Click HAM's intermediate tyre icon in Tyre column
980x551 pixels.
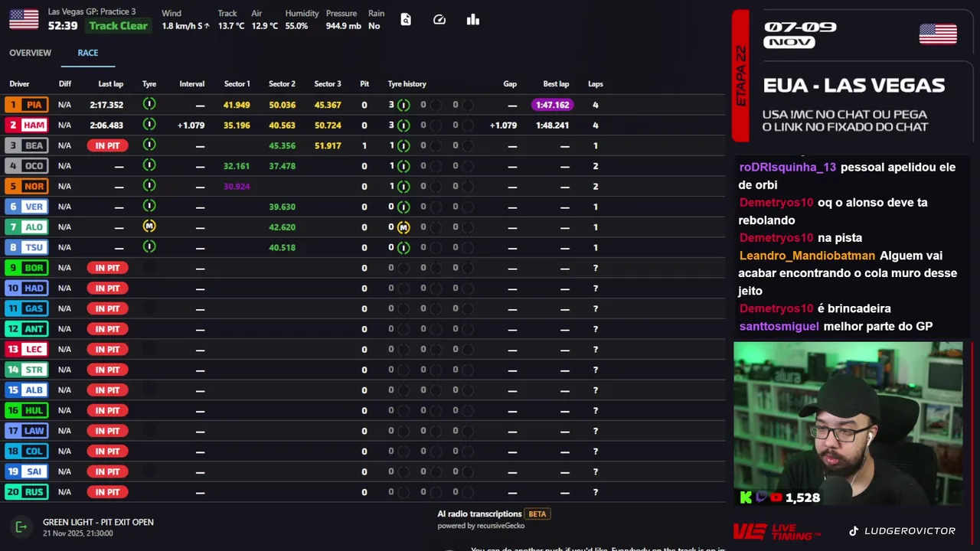point(149,124)
